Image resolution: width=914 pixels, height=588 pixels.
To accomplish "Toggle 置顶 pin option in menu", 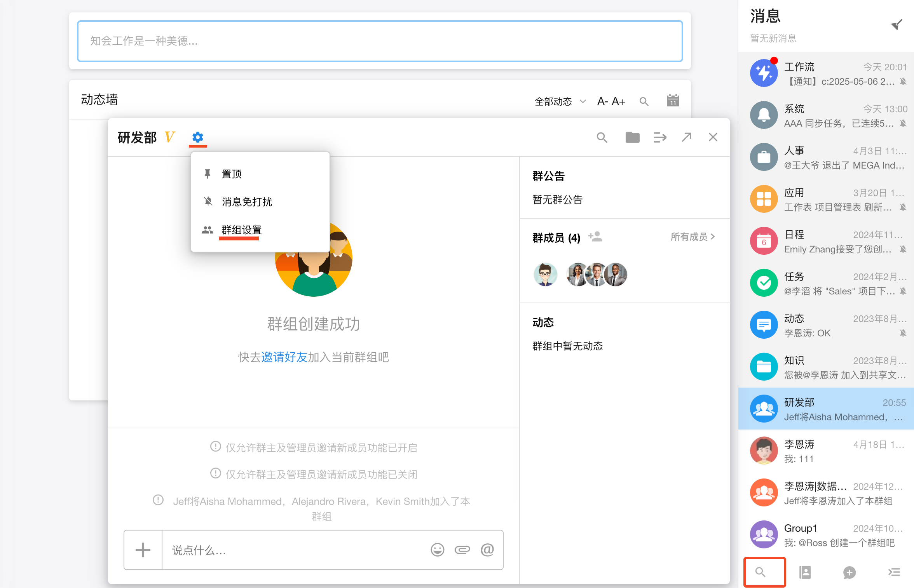I will click(232, 174).
